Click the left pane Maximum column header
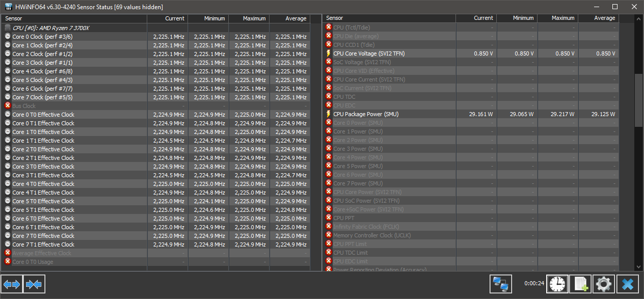 coord(249,18)
